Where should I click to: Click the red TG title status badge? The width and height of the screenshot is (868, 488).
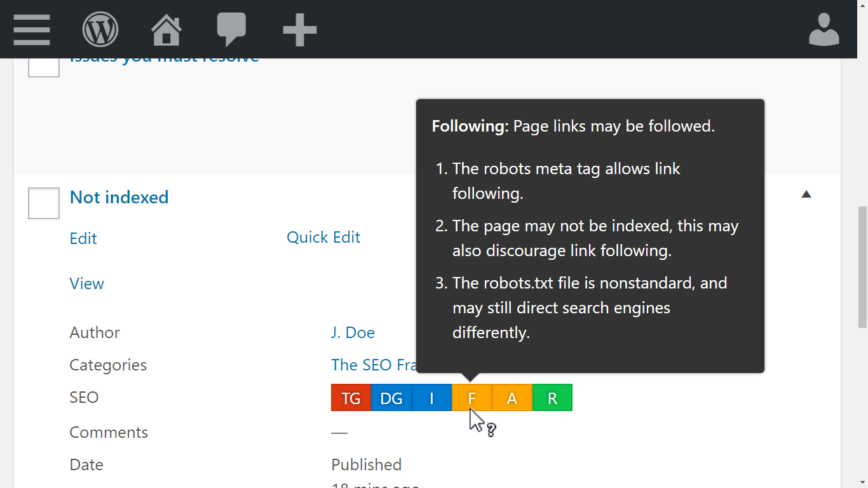tap(350, 397)
